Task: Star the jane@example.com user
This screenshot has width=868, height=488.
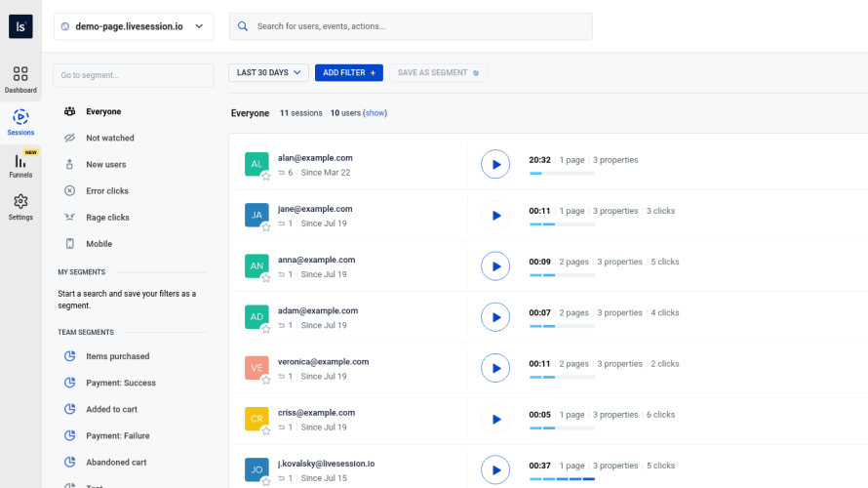Action: click(x=265, y=227)
